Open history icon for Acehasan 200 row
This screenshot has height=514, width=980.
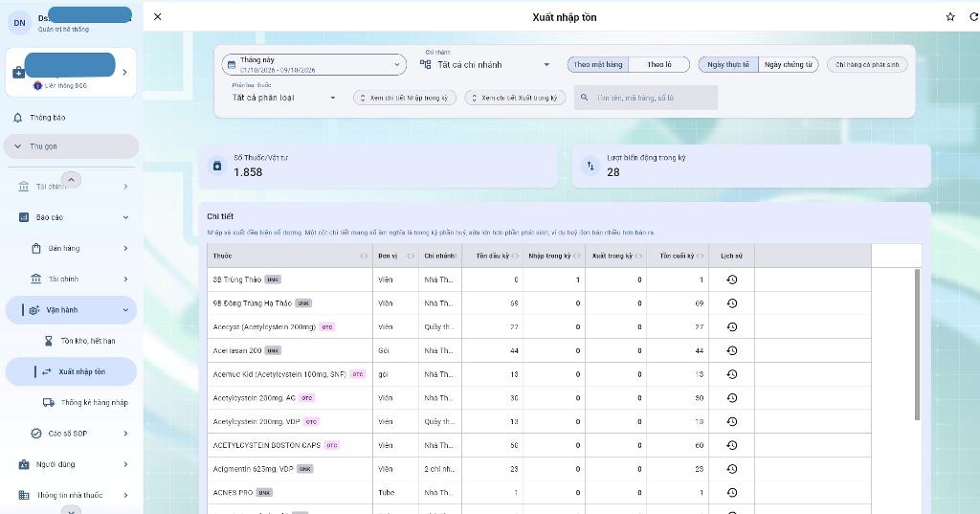(x=732, y=350)
